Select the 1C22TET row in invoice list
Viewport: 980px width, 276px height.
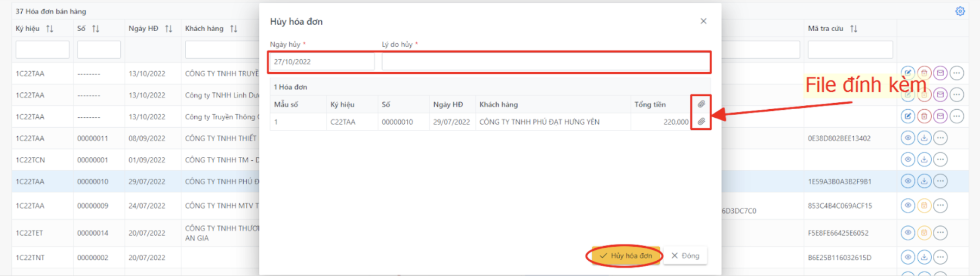pos(29,233)
